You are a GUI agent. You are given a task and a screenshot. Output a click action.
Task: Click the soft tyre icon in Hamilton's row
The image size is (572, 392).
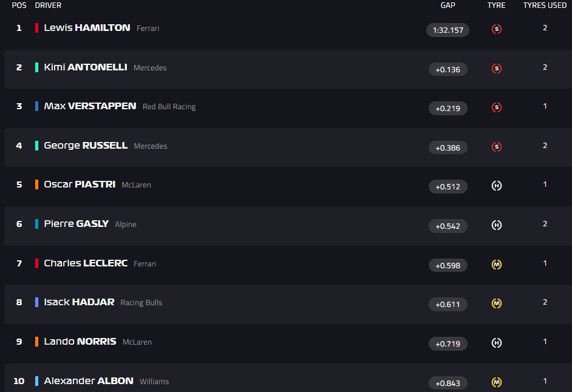coord(496,29)
